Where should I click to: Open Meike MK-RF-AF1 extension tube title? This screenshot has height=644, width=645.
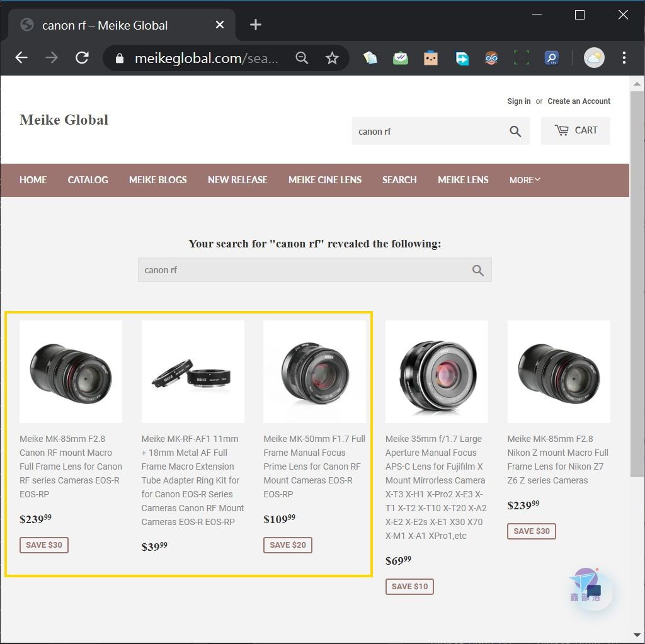[193, 480]
